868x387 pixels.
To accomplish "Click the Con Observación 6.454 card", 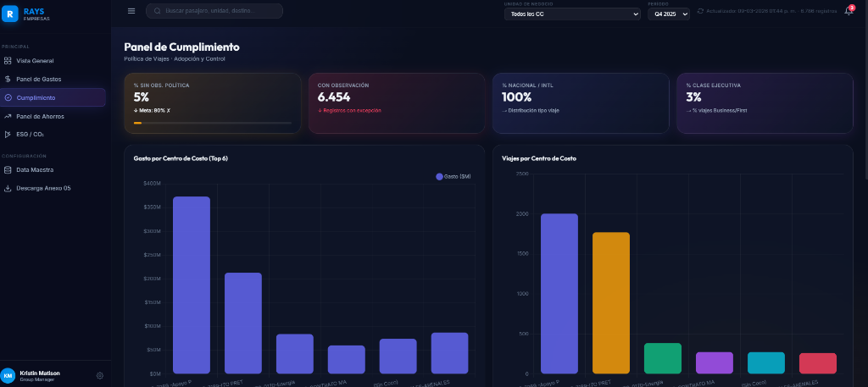I will click(x=397, y=102).
